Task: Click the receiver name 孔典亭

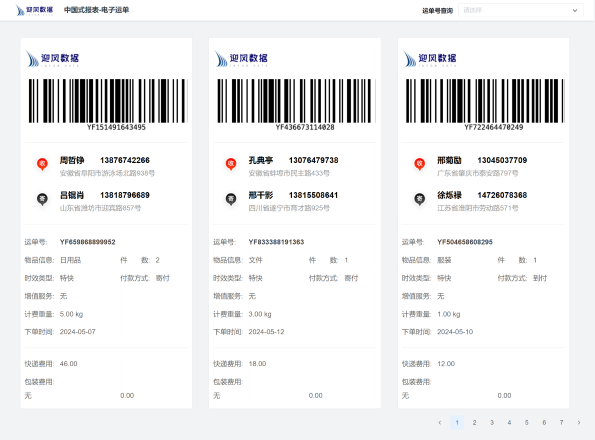Action: 261,160
